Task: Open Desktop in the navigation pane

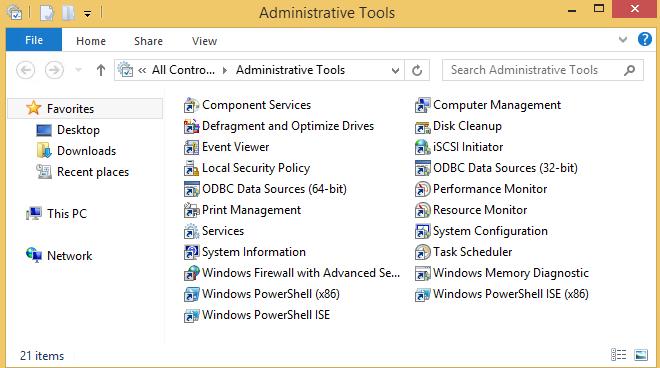Action: [x=78, y=130]
